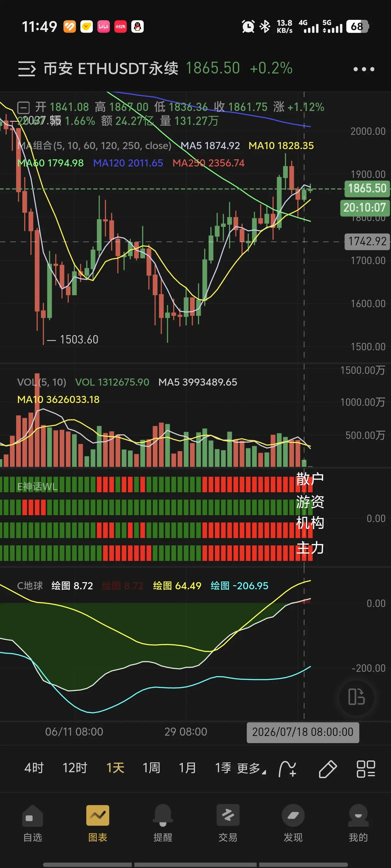This screenshot has width=391, height=868.
Task: Go to 自选 tab
Action: [x=33, y=824]
